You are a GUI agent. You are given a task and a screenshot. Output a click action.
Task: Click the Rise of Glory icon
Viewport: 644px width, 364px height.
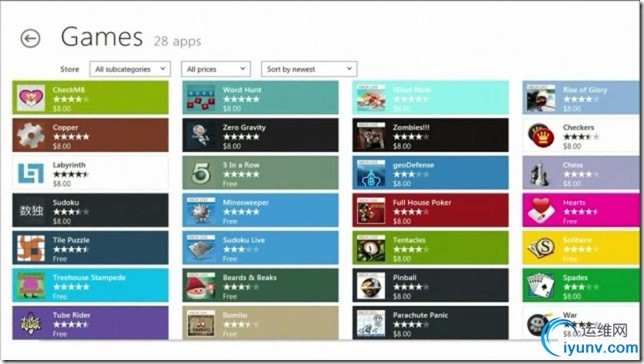(x=541, y=98)
